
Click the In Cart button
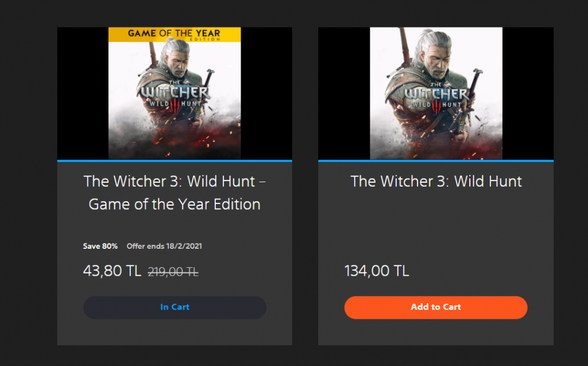click(x=175, y=307)
